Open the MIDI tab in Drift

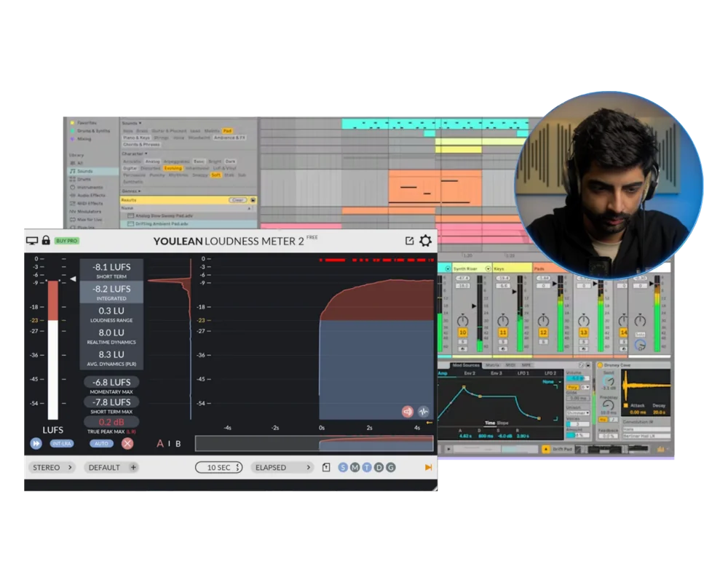[510, 365]
